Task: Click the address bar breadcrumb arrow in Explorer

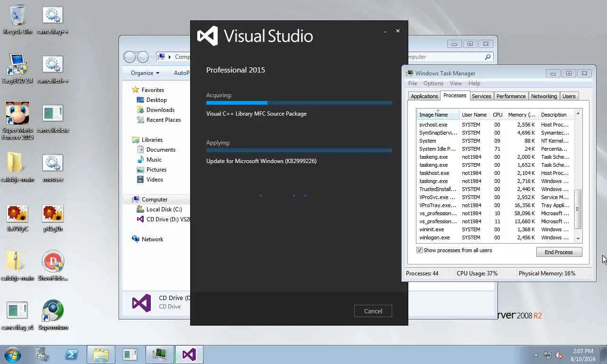Action: coord(170,57)
